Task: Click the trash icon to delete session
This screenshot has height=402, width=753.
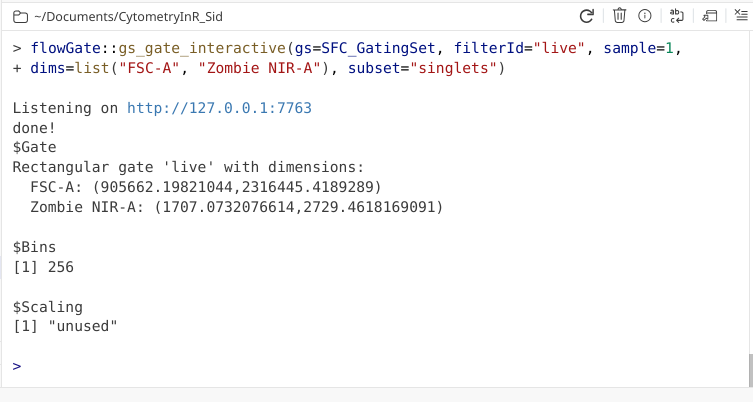Action: click(x=619, y=16)
